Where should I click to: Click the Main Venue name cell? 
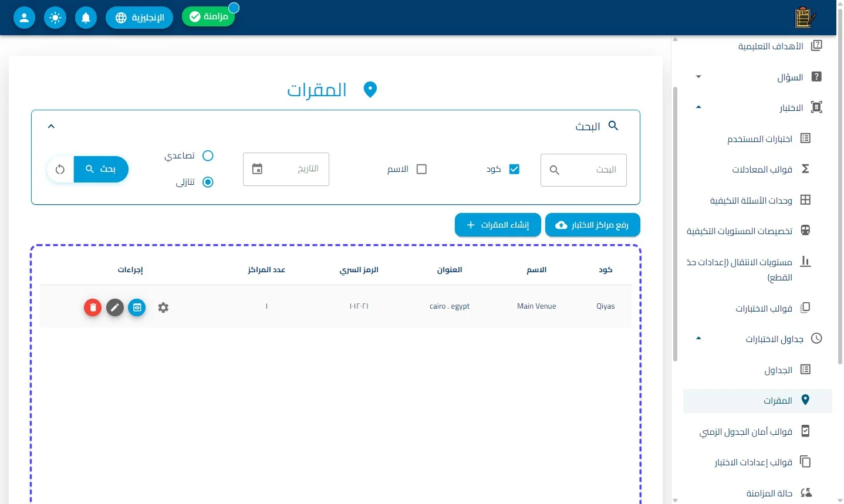[536, 306]
